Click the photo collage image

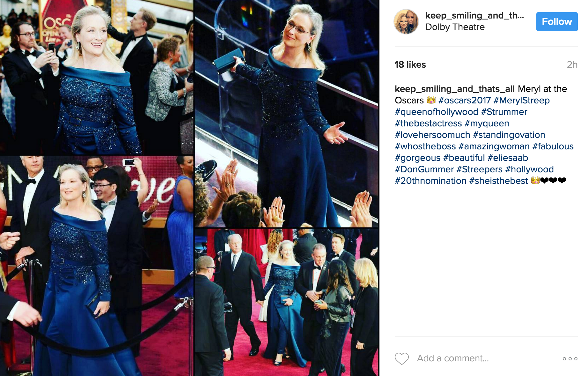(189, 188)
